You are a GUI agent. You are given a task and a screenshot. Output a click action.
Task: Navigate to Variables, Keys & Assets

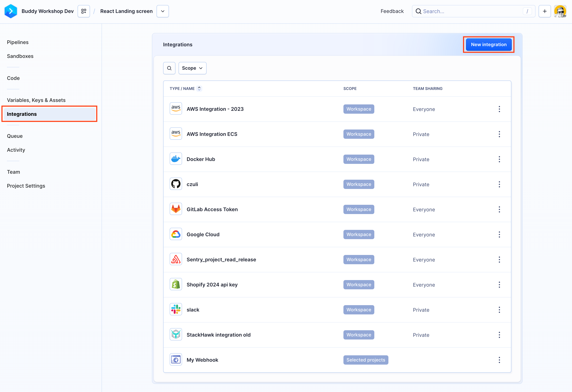tap(36, 100)
